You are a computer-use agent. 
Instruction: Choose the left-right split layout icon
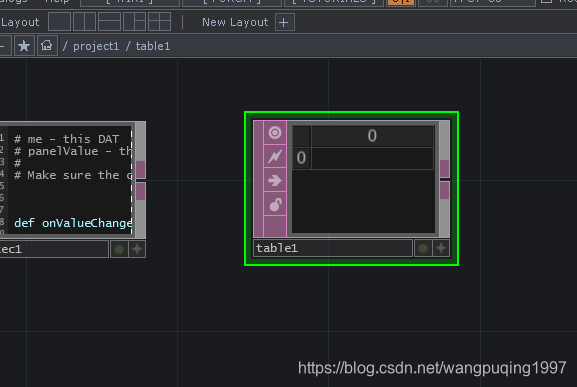pyautogui.click(x=84, y=22)
